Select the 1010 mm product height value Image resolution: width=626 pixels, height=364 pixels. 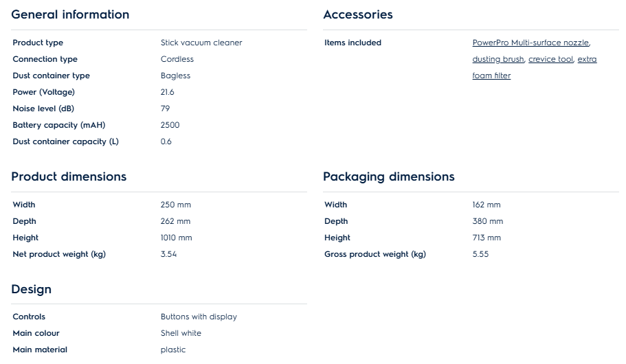coord(177,238)
